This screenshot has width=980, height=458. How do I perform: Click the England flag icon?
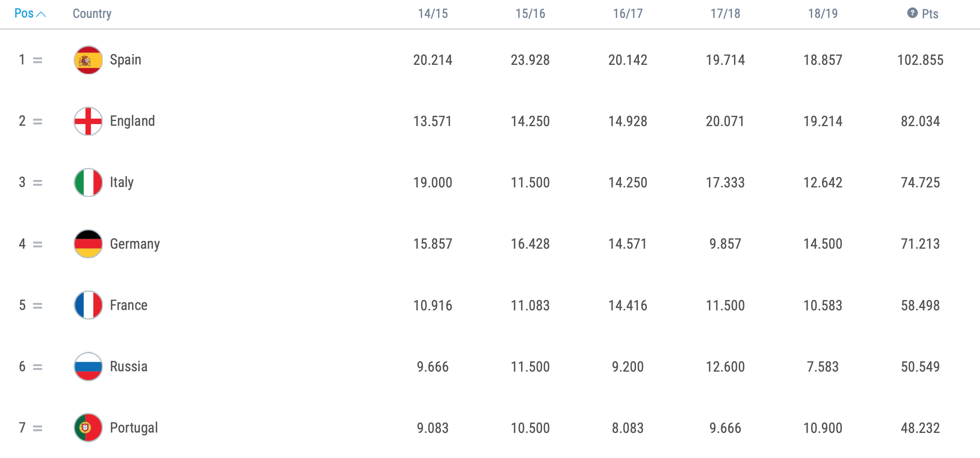(88, 121)
